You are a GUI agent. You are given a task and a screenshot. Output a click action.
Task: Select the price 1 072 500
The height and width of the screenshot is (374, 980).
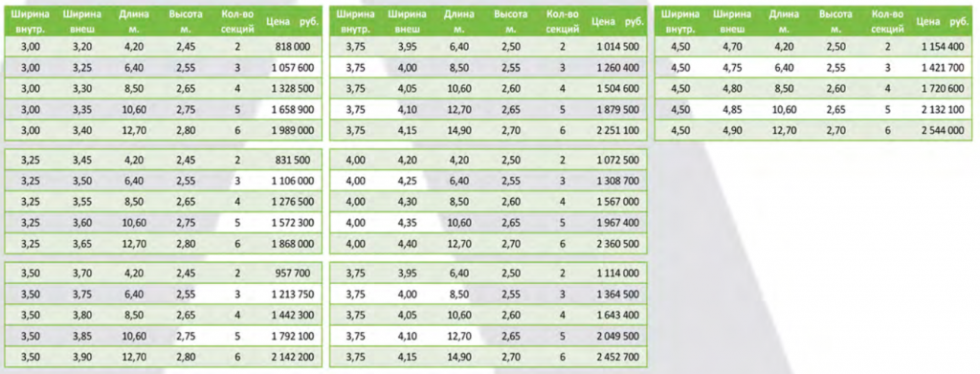click(618, 160)
